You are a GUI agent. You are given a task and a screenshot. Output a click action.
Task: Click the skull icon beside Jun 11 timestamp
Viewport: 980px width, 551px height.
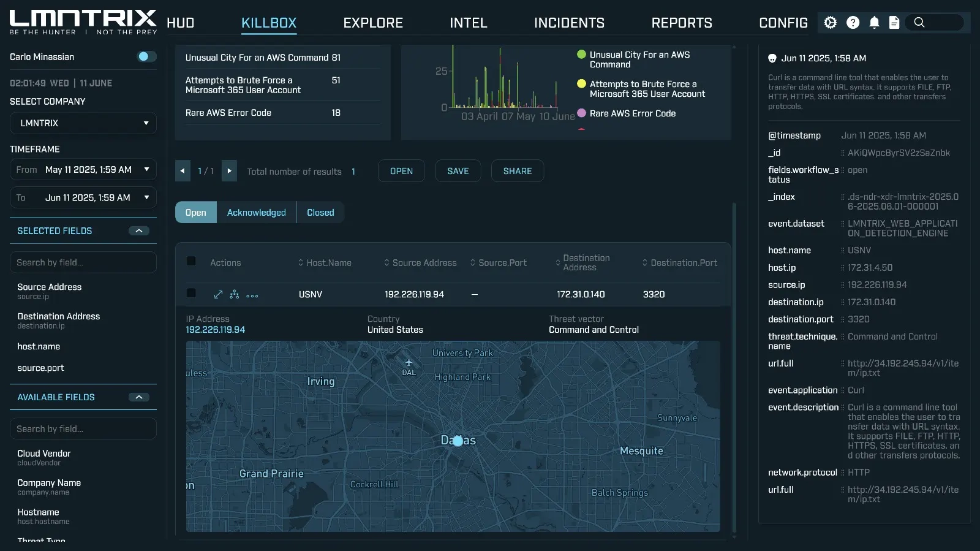[x=772, y=58]
